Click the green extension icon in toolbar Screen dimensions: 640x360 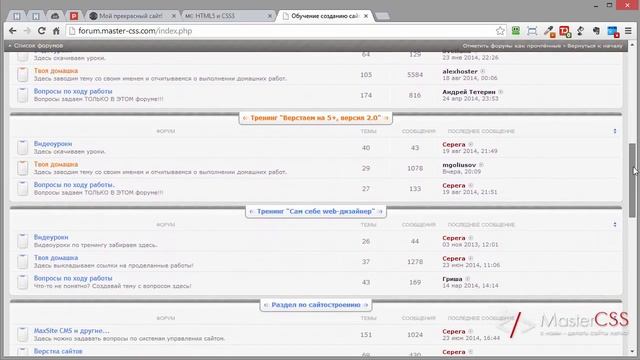coord(516,30)
